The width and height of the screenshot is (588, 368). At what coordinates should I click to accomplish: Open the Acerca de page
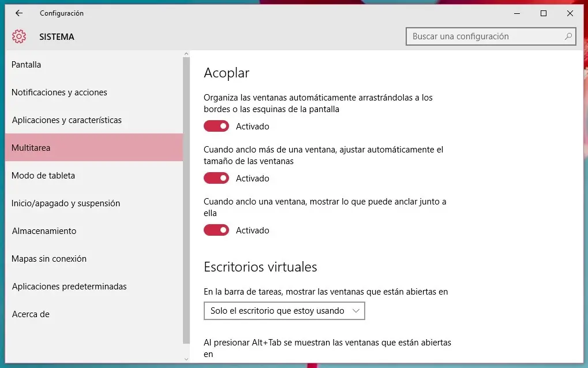click(30, 314)
